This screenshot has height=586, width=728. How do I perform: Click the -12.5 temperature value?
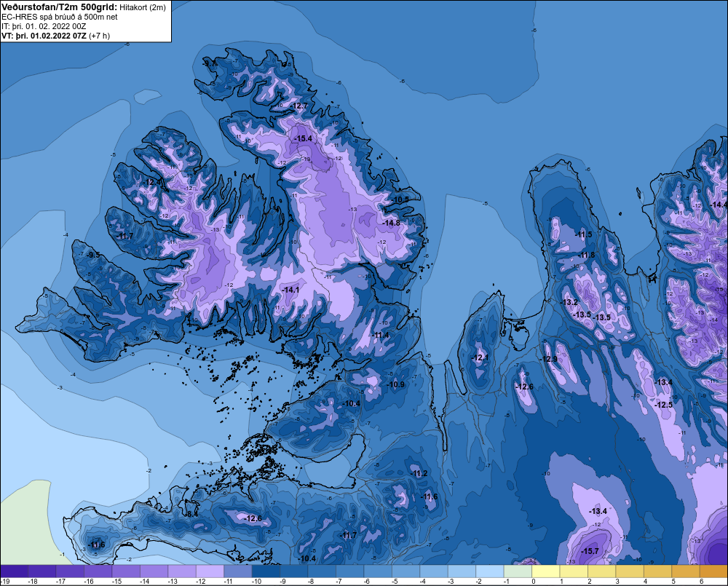[x=664, y=405]
